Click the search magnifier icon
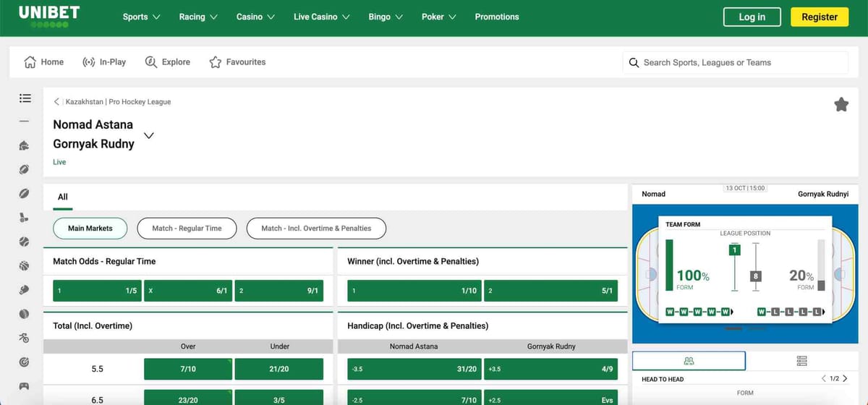Viewport: 868px width, 405px height. tap(634, 63)
